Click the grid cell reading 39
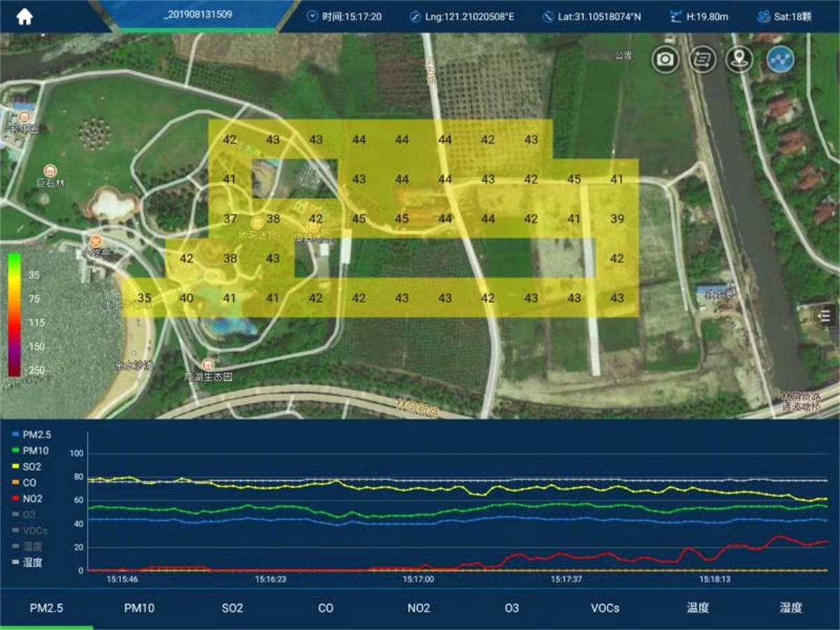The width and height of the screenshot is (840, 630). [617, 219]
